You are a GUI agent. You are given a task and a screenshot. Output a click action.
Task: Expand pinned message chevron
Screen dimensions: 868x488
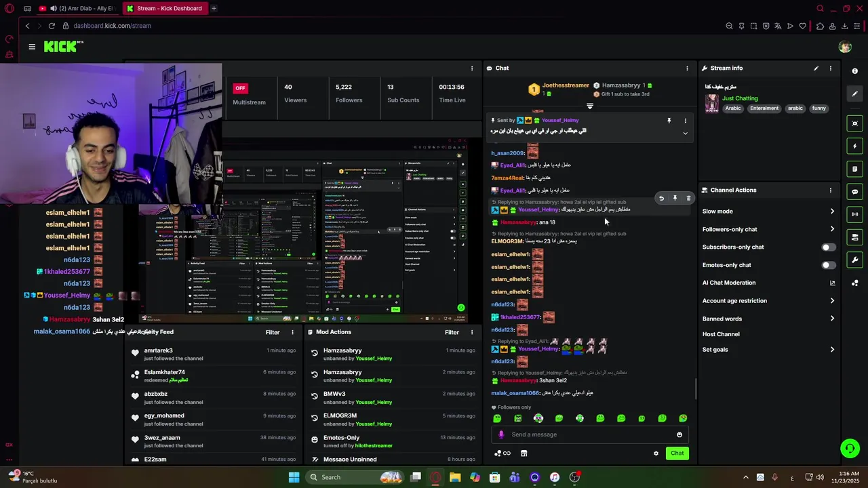[685, 134]
